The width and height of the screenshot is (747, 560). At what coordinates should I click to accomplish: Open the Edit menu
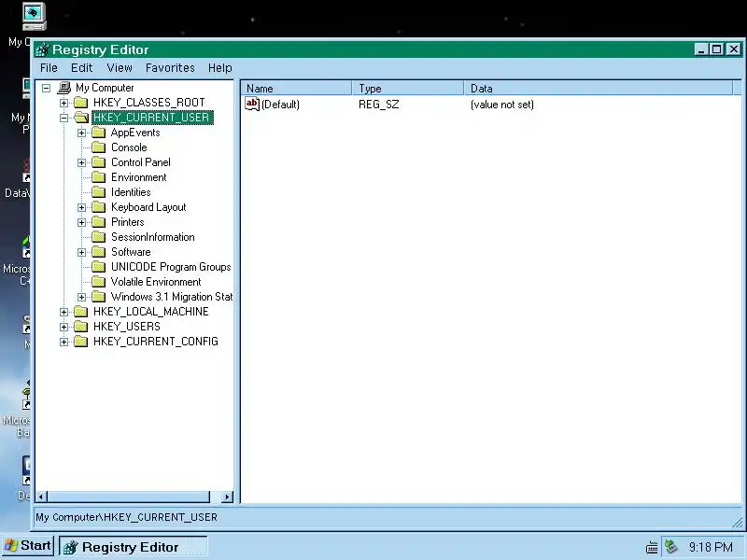81,67
